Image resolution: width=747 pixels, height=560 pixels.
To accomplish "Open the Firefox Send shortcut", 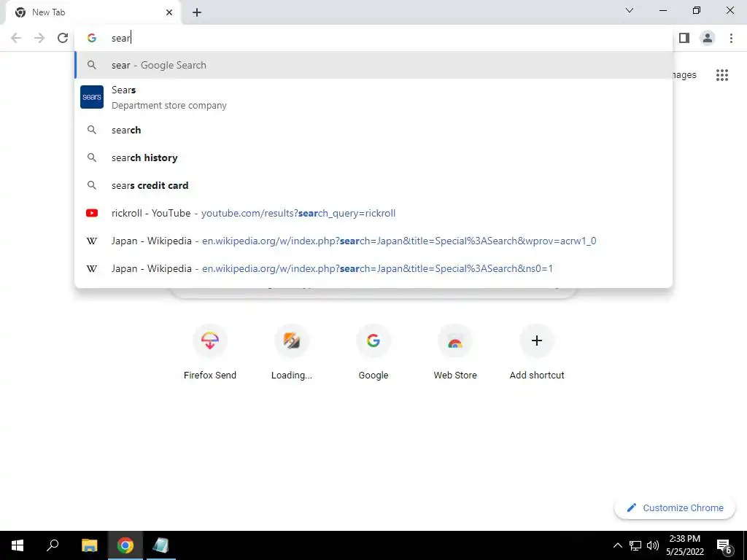I will coord(210,352).
